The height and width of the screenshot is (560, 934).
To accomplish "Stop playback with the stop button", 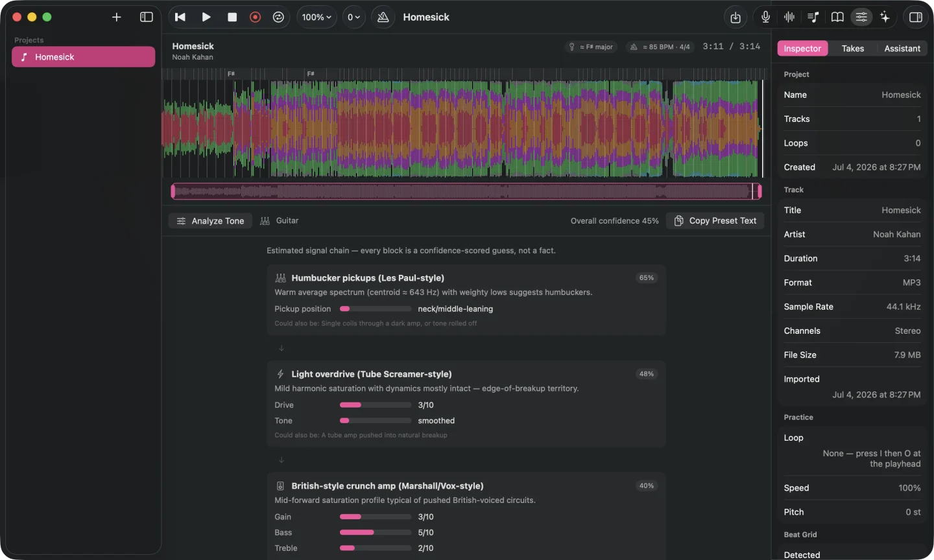I will pyautogui.click(x=232, y=17).
